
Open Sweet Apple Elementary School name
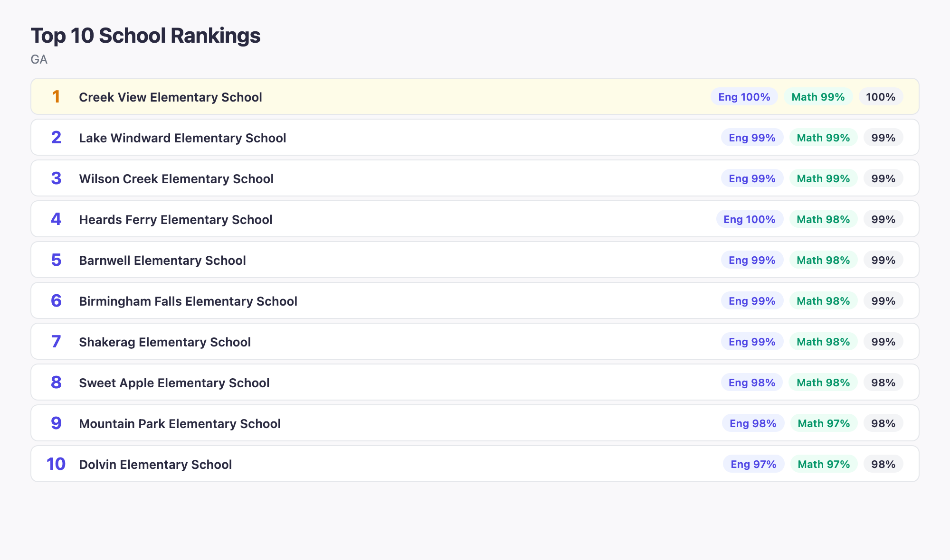click(174, 383)
